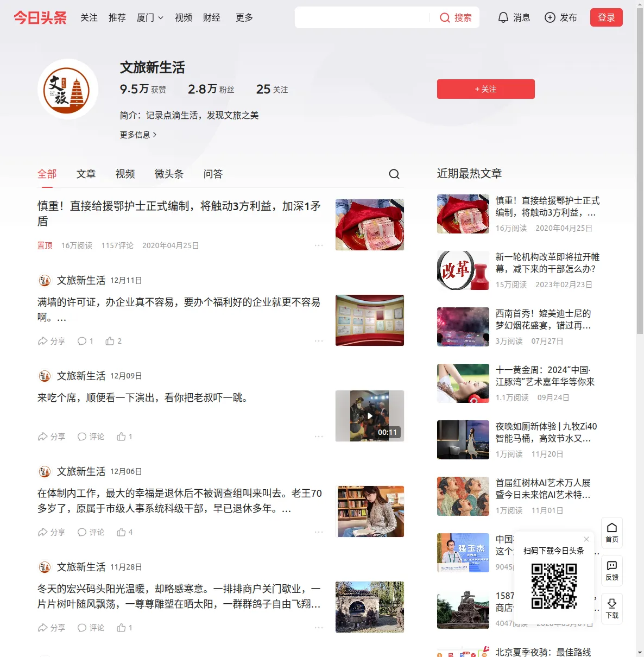The image size is (644, 657).
Task: Open 视频 in top navigation bar
Action: [184, 18]
